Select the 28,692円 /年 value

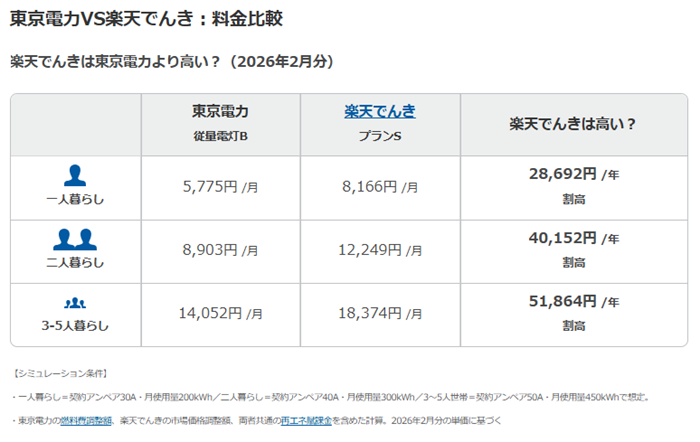(574, 174)
